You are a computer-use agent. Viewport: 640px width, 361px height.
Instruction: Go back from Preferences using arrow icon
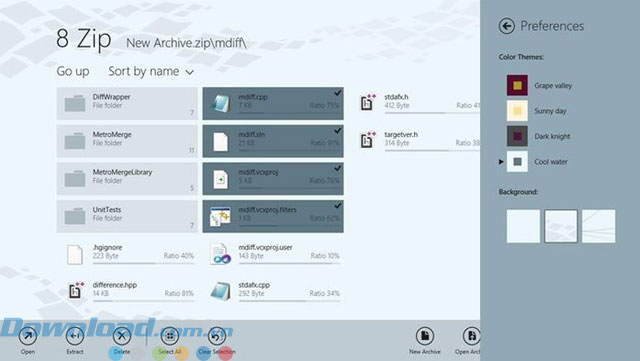coord(507,26)
